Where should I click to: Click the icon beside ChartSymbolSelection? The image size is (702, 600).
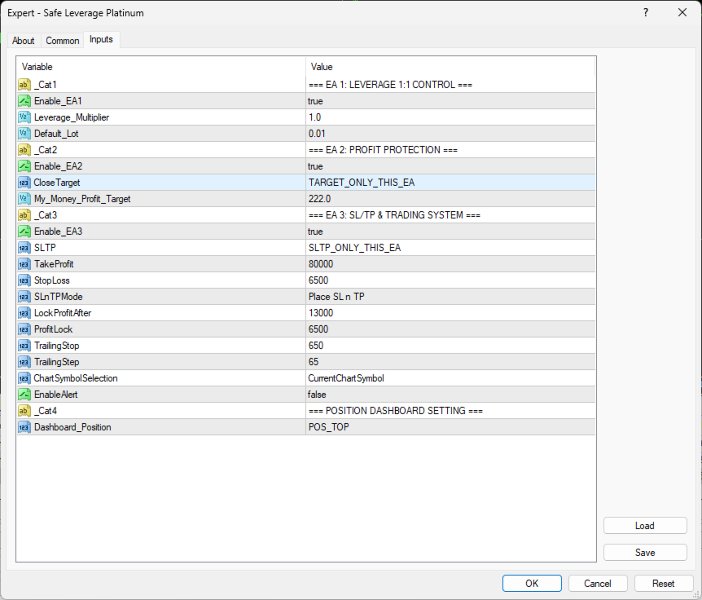pyautogui.click(x=24, y=378)
